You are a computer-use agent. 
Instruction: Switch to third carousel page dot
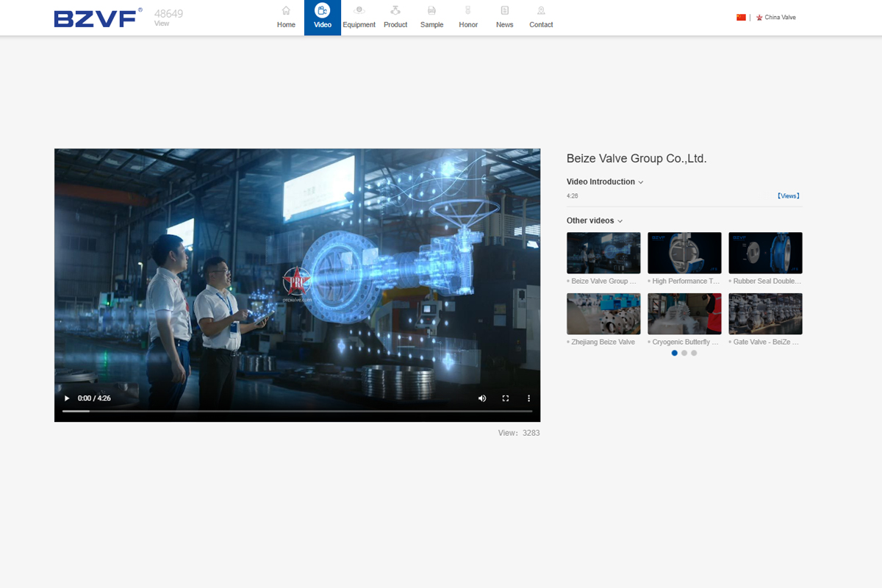694,353
